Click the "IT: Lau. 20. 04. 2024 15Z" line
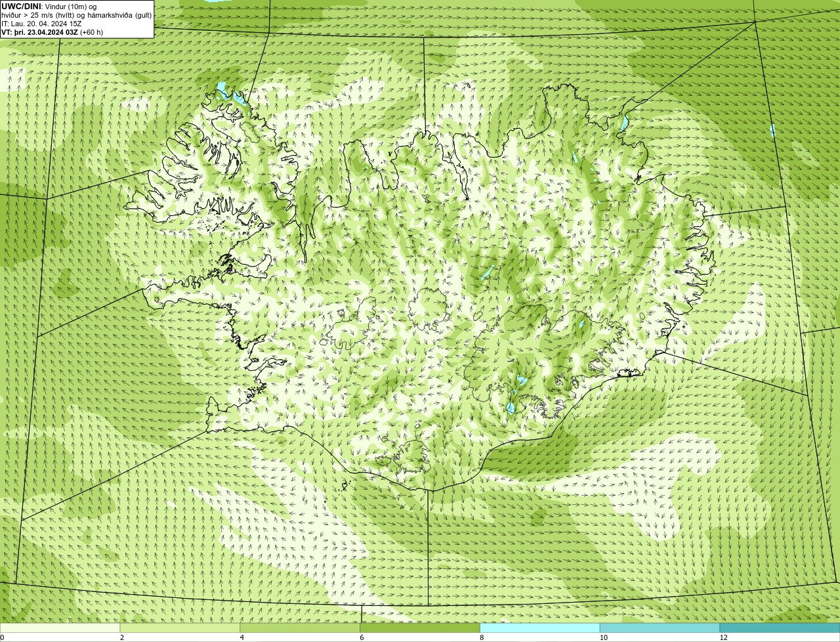The width and height of the screenshot is (840, 642). point(41,24)
